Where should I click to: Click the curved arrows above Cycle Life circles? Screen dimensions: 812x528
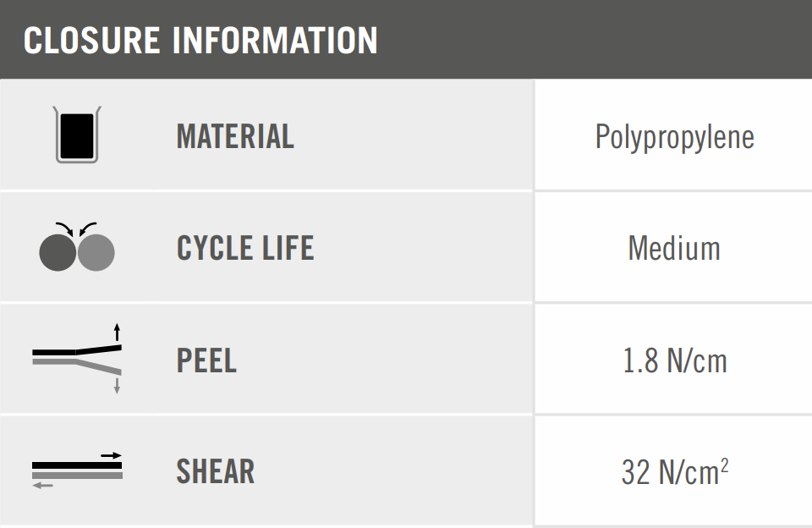[76, 228]
